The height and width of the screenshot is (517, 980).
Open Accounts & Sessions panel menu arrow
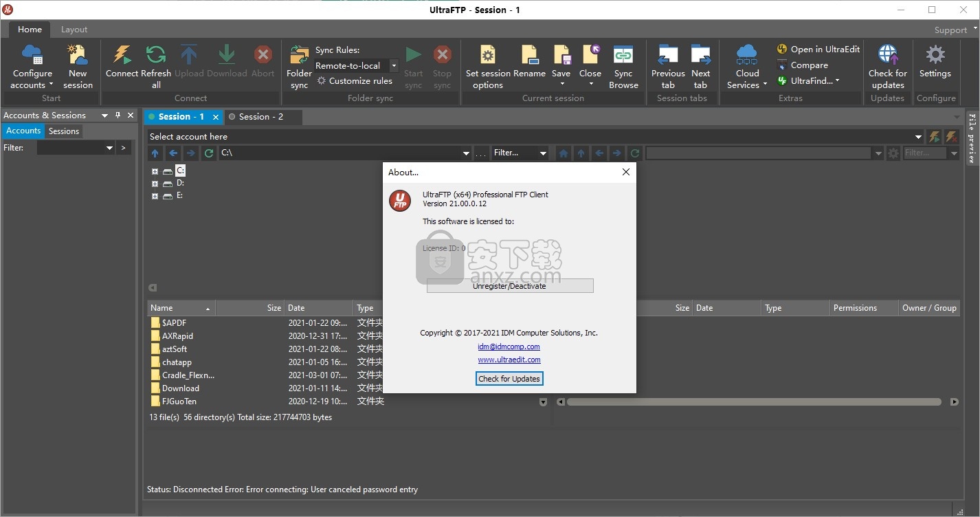[104, 115]
